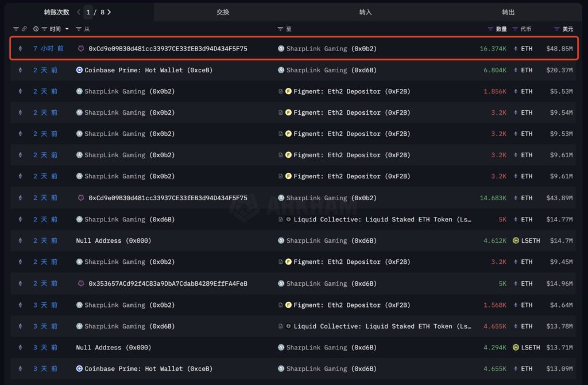Click the current page number field

[x=88, y=12]
